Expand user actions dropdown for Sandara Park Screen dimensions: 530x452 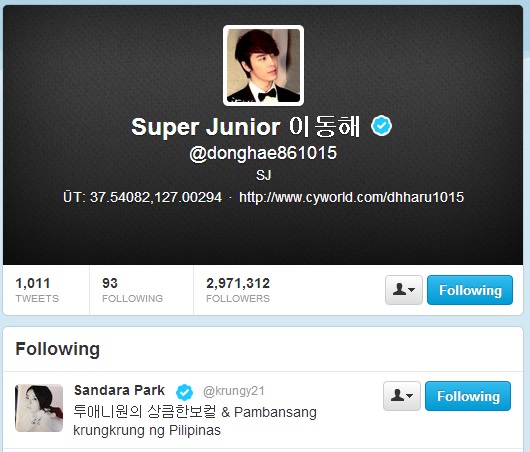402,396
